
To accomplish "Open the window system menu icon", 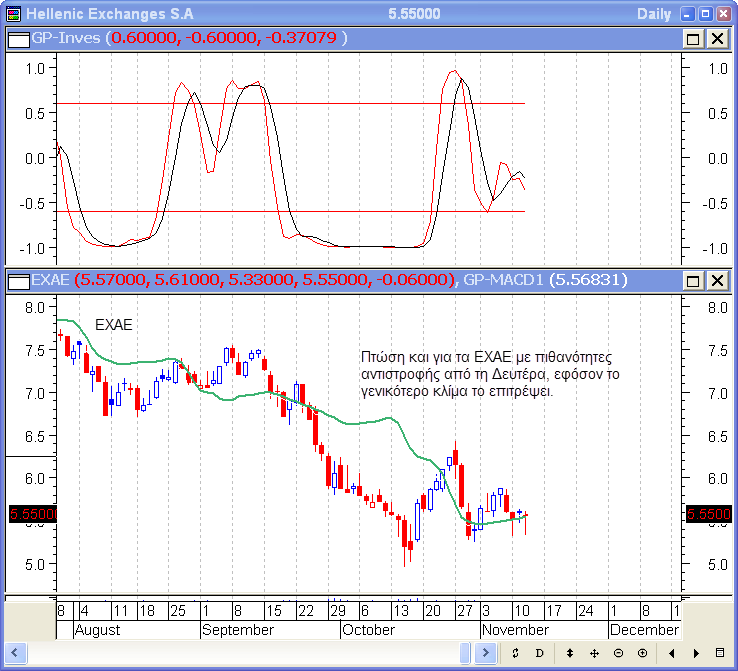I will [x=12, y=13].
